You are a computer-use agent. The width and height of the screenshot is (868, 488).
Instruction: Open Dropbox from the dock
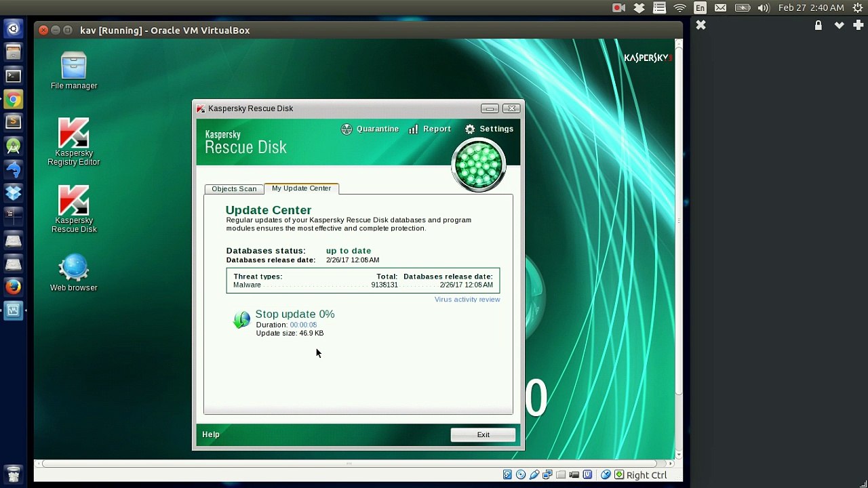click(13, 193)
